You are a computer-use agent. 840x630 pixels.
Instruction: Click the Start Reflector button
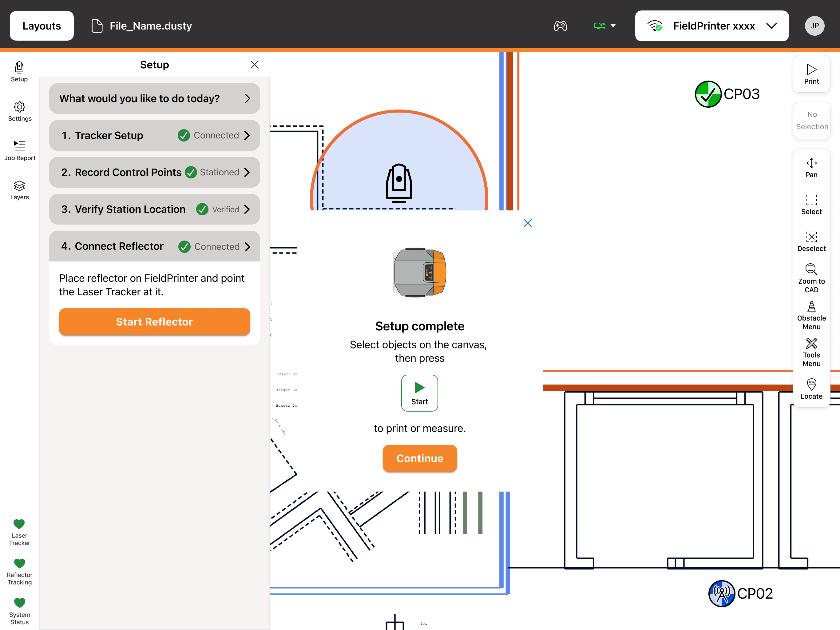[x=155, y=322]
